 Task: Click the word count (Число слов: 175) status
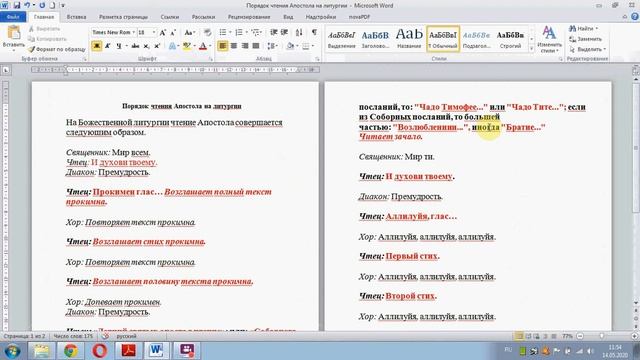coord(73,336)
